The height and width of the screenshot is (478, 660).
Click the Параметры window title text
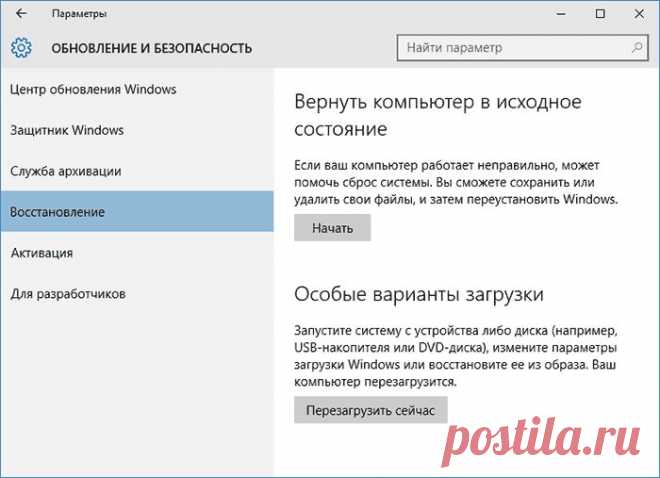pos(79,13)
